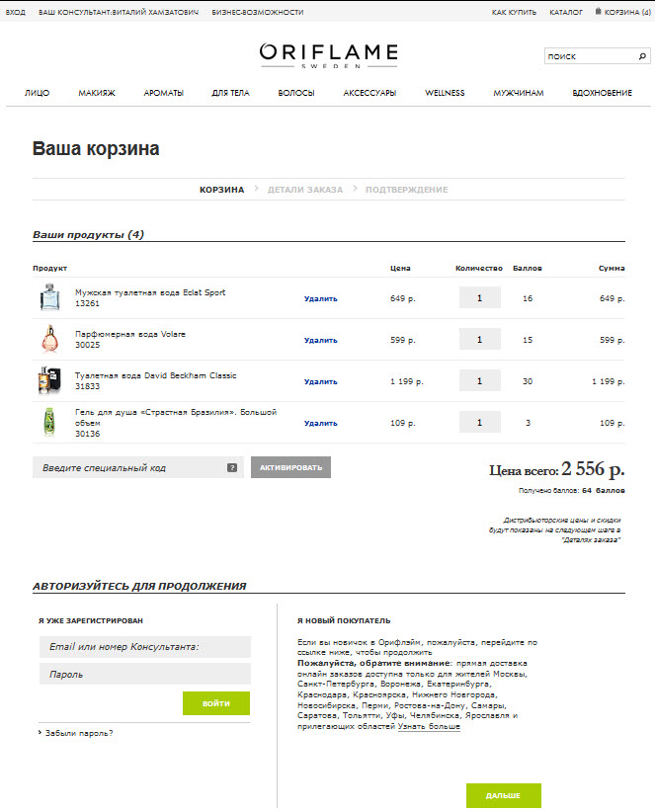Open the shower gel product thumbnail

pyautogui.click(x=49, y=422)
